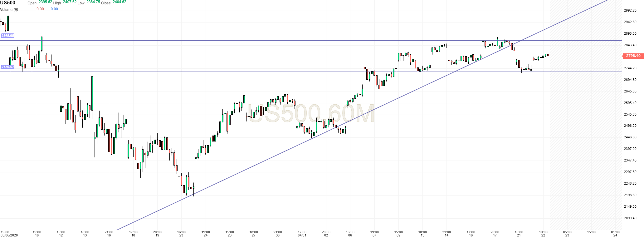Image resolution: width=644 pixels, height=238 pixels.
Task: Click the US500 symbol title
Action: [x=7, y=3]
